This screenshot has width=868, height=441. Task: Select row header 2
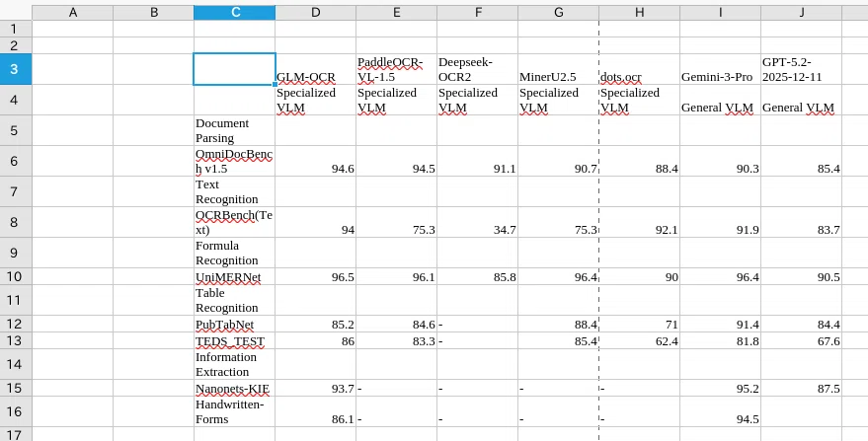tap(16, 45)
